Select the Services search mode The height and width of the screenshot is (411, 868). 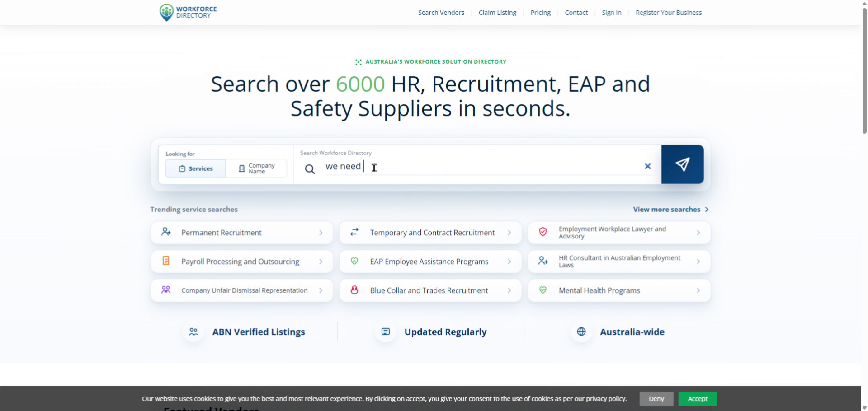pos(196,168)
